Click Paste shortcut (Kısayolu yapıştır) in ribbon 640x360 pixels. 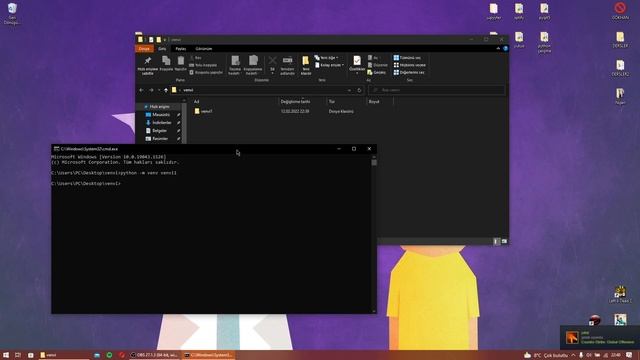(x=206, y=72)
